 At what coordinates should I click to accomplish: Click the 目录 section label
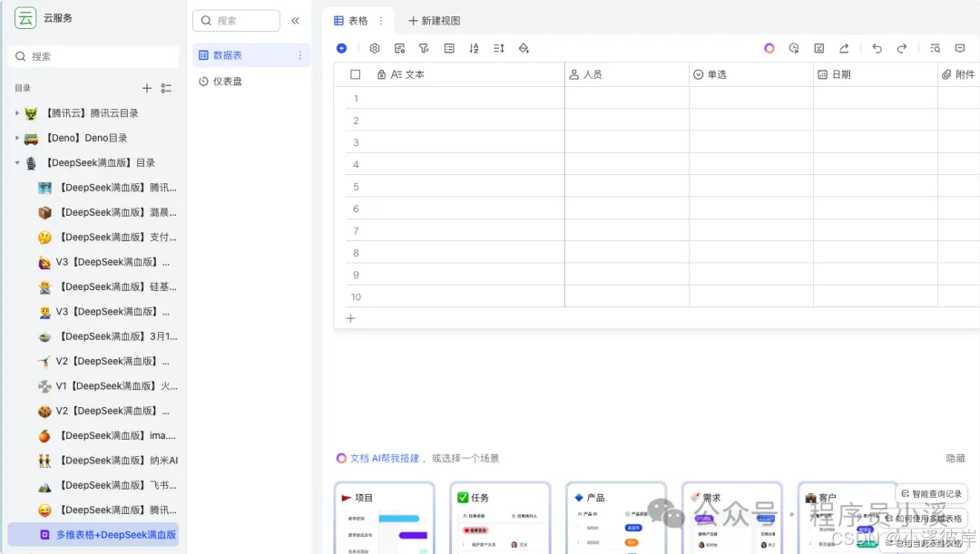click(23, 88)
